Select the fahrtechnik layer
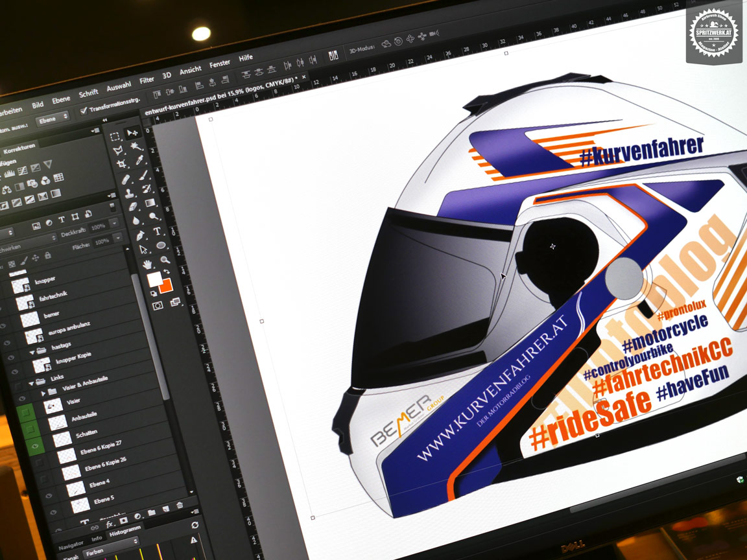 click(x=53, y=295)
